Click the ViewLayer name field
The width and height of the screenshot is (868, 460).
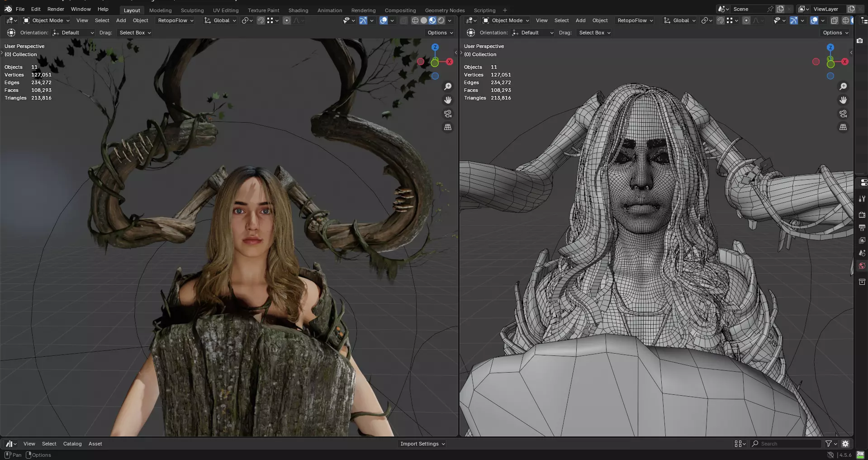click(x=828, y=9)
